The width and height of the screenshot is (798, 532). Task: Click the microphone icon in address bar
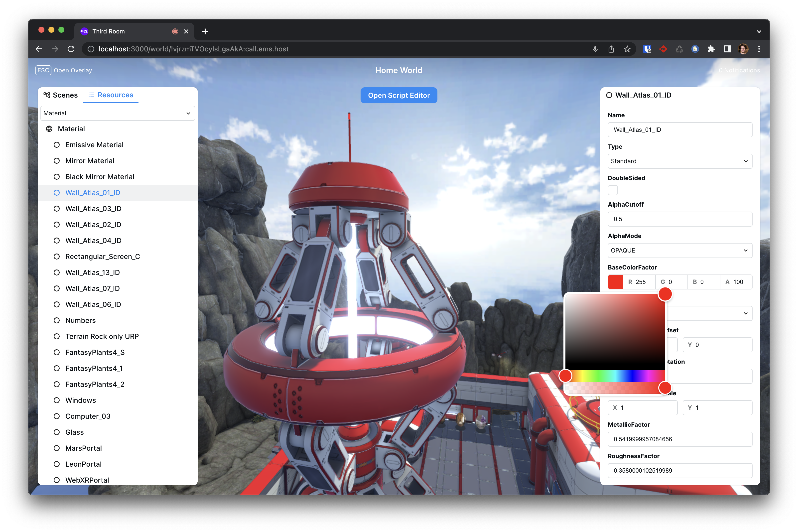[595, 49]
